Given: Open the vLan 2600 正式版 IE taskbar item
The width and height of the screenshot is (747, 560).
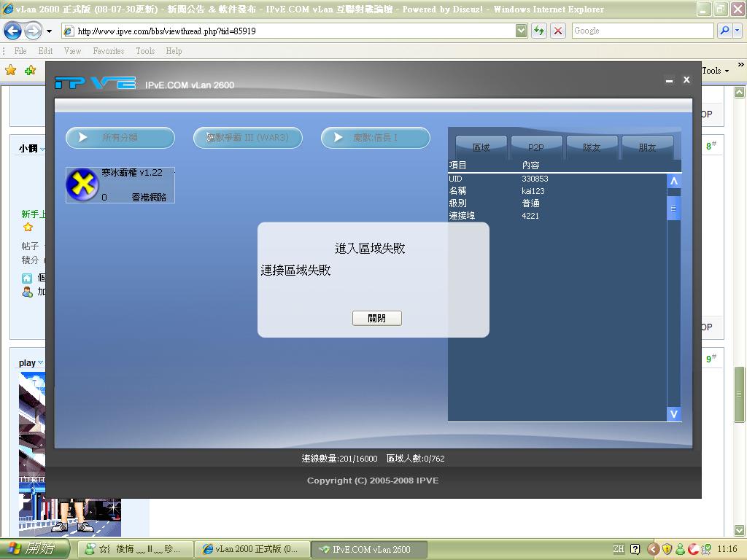Looking at the screenshot, I should (252, 549).
